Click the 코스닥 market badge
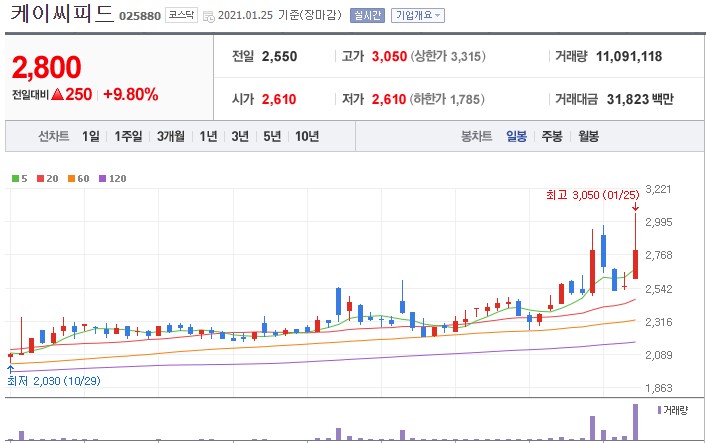The image size is (706, 443). pos(181,15)
